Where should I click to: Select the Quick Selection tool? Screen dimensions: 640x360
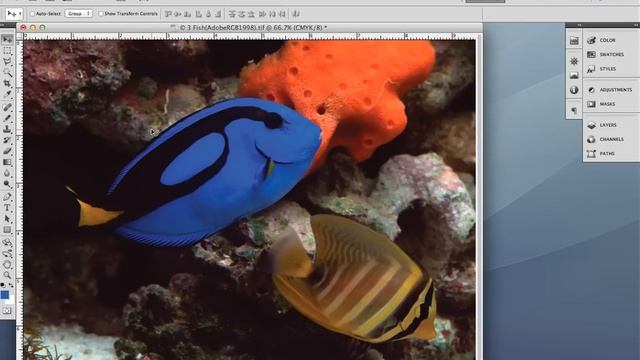pyautogui.click(x=7, y=73)
